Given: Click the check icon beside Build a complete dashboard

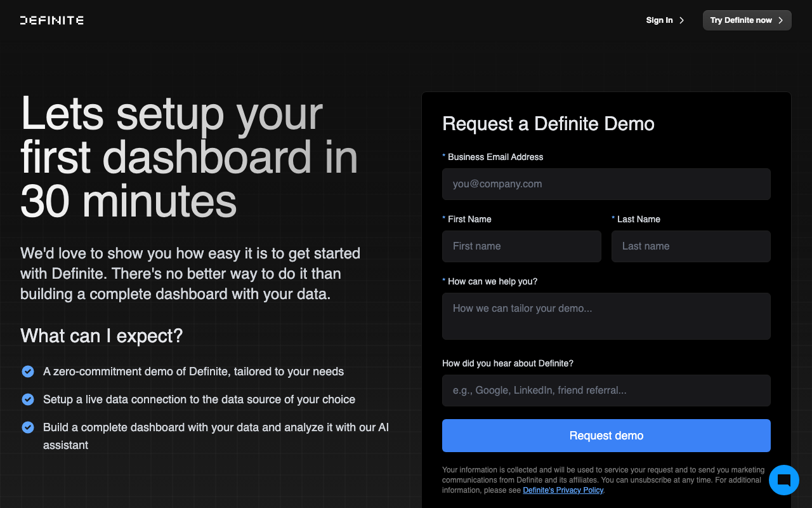Looking at the screenshot, I should click(28, 427).
